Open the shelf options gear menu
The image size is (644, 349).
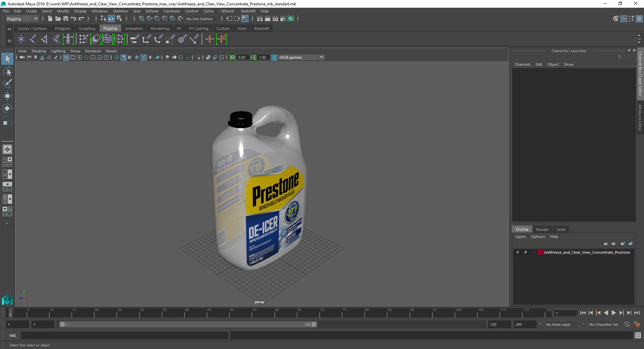point(9,41)
